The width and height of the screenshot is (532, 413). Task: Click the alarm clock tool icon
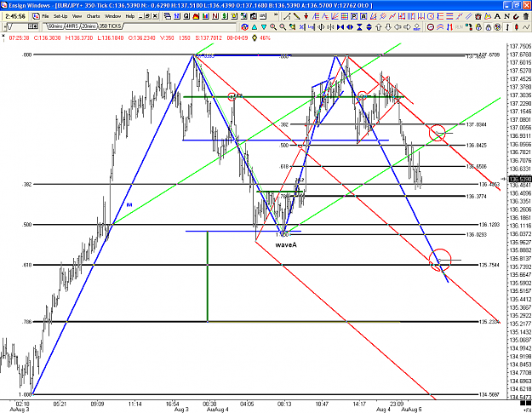(x=478, y=16)
